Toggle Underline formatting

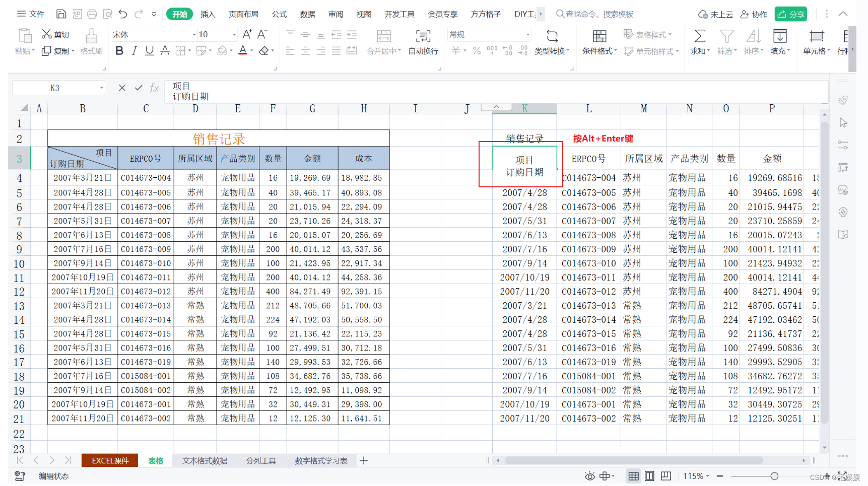coord(150,50)
